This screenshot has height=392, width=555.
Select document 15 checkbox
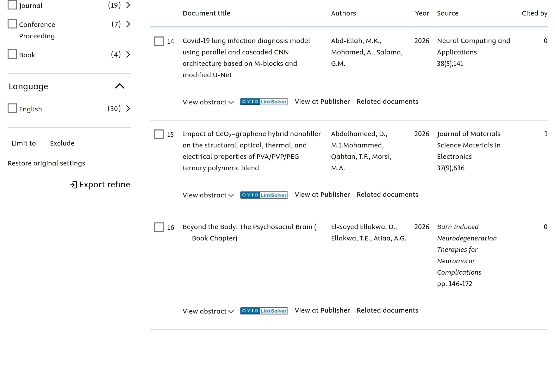pyautogui.click(x=159, y=134)
